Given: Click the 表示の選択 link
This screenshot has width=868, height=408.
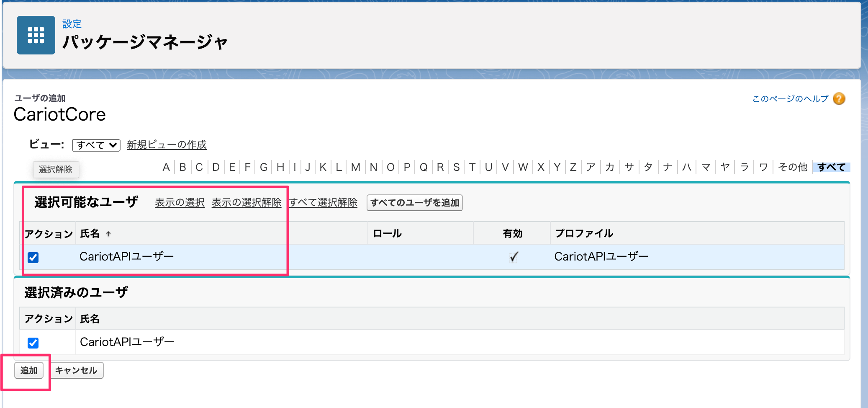Looking at the screenshot, I should pos(180,202).
